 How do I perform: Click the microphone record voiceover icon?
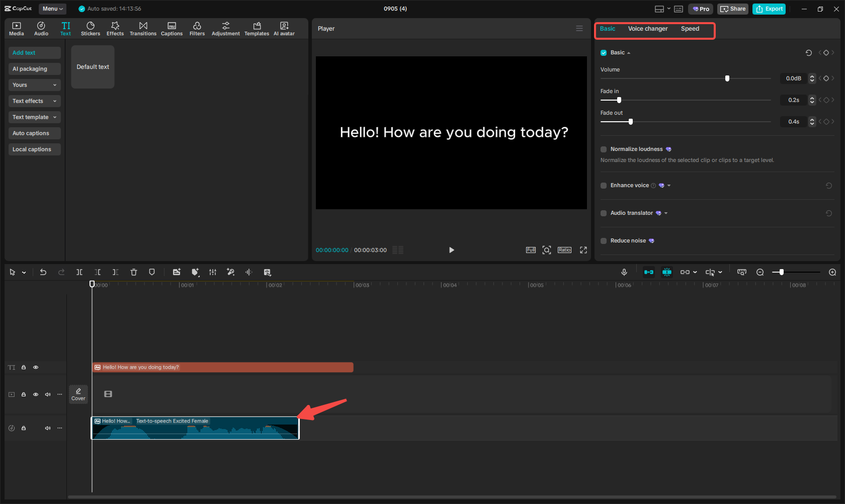coord(624,272)
